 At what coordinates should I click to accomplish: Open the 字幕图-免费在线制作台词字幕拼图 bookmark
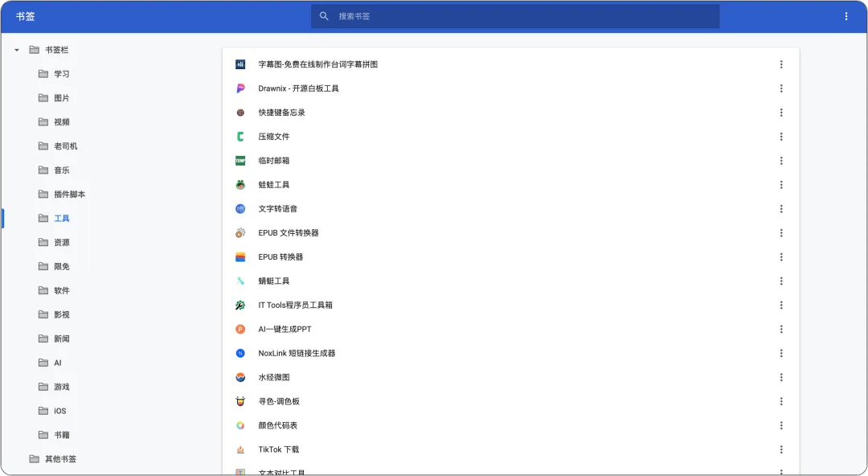[x=317, y=64]
